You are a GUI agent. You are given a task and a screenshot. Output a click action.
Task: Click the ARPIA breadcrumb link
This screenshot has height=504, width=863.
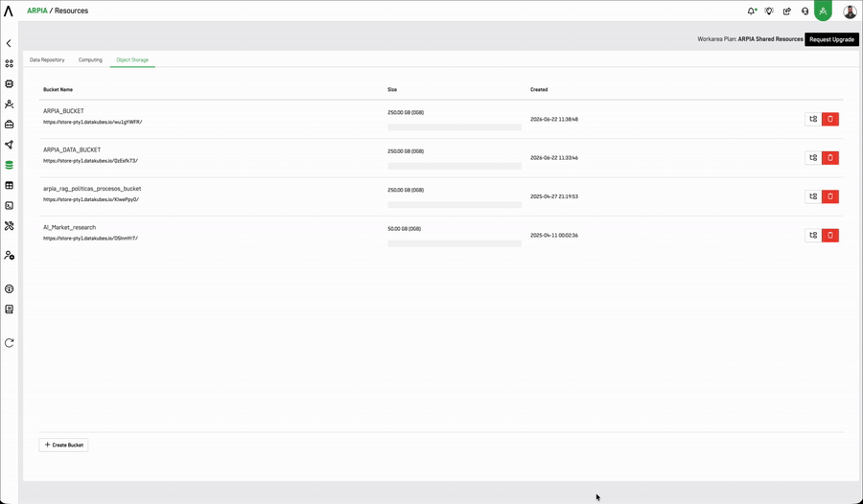(37, 11)
